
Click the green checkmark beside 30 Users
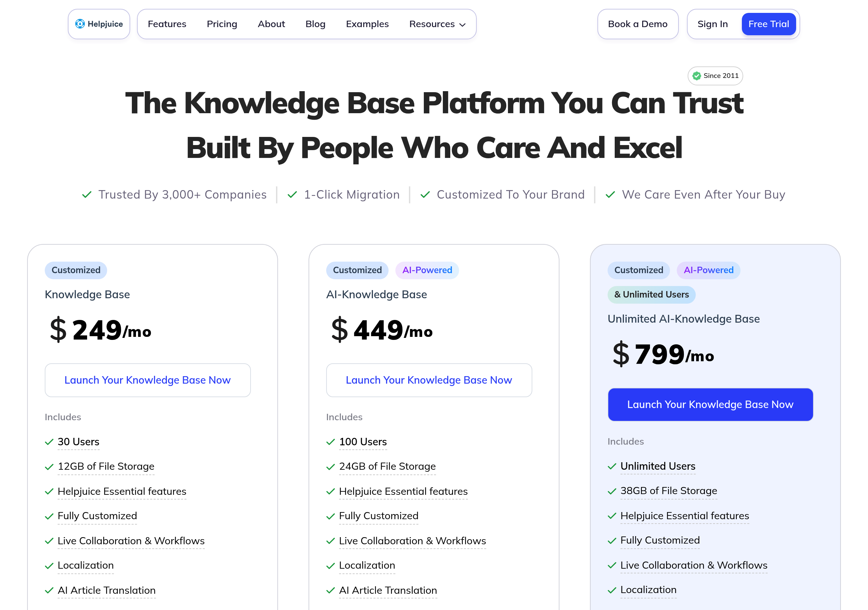pyautogui.click(x=49, y=442)
